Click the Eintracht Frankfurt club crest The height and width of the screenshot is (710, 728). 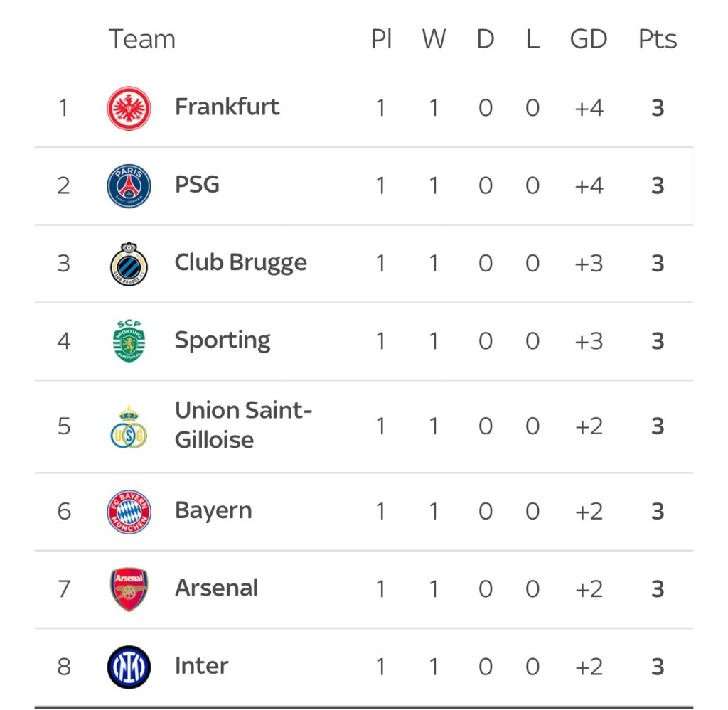pos(129,108)
